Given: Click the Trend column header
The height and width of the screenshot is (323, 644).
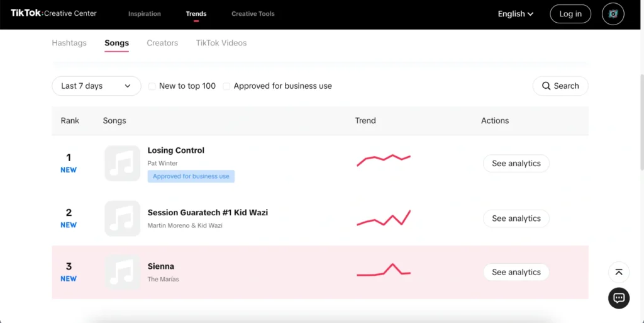Looking at the screenshot, I should click(x=365, y=120).
